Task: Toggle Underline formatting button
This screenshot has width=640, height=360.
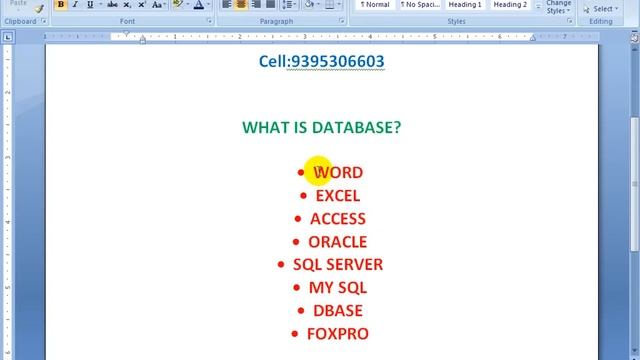Action: pyautogui.click(x=90, y=4)
